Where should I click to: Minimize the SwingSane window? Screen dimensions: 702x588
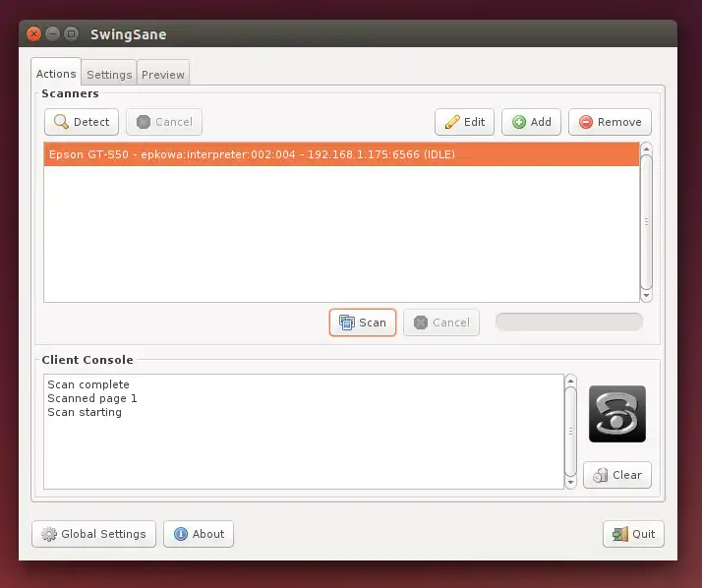52,34
